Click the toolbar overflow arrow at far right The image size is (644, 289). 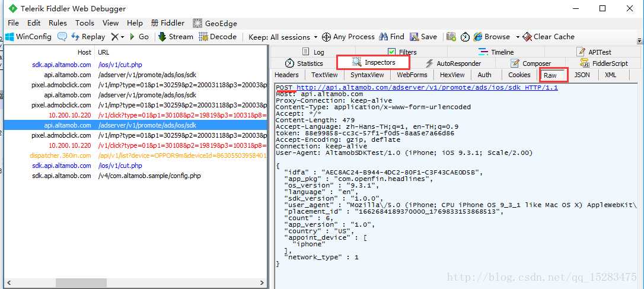point(639,41)
